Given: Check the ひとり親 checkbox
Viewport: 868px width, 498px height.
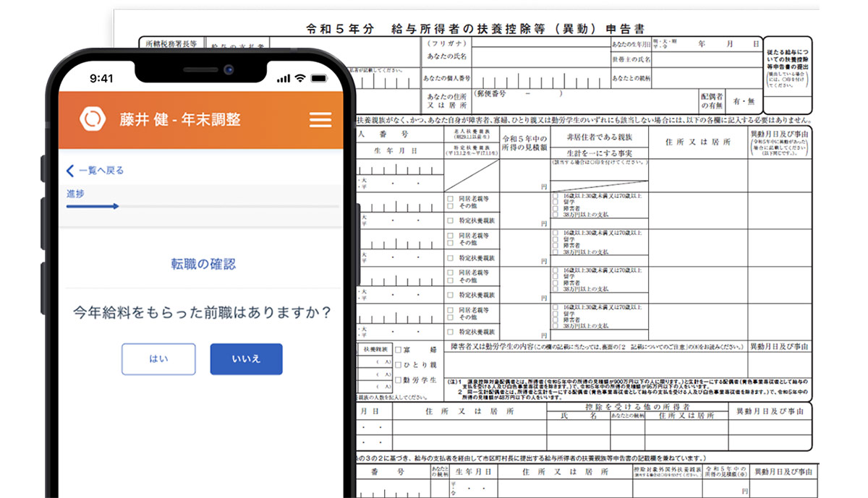Looking at the screenshot, I should [398, 365].
